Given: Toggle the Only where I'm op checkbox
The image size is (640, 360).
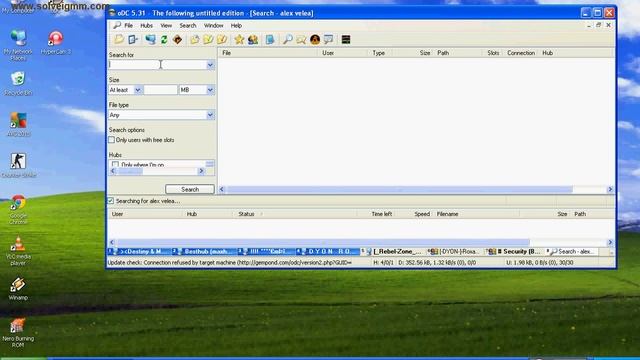Looking at the screenshot, I should pos(115,164).
